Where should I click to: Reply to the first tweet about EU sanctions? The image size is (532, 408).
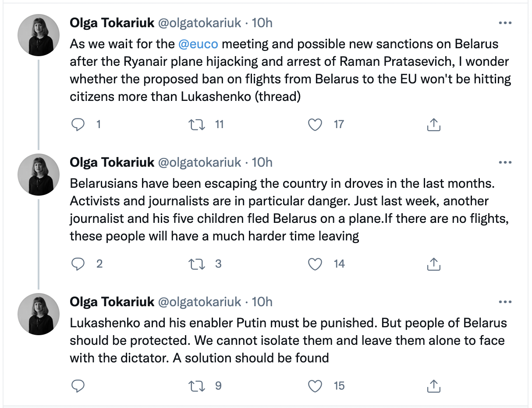tap(78, 125)
